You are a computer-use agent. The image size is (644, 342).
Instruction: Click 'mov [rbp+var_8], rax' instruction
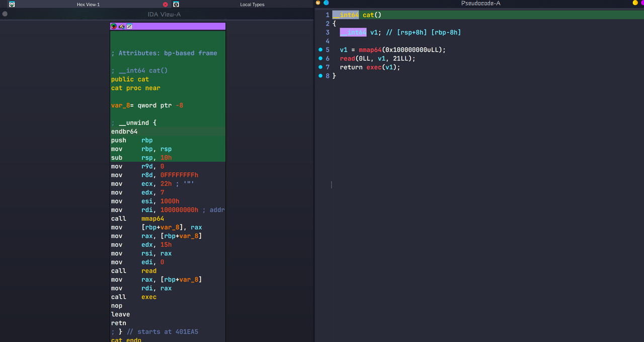pyautogui.click(x=156, y=227)
